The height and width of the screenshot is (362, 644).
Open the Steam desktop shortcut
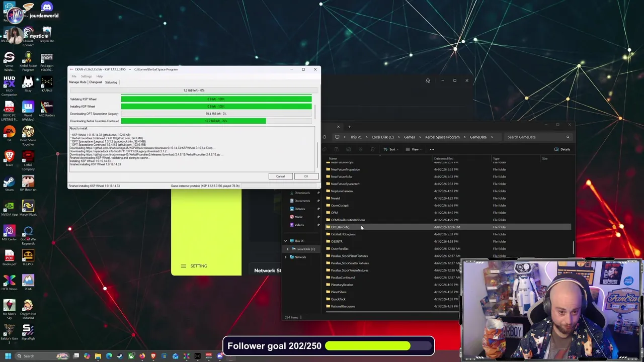pyautogui.click(x=9, y=184)
